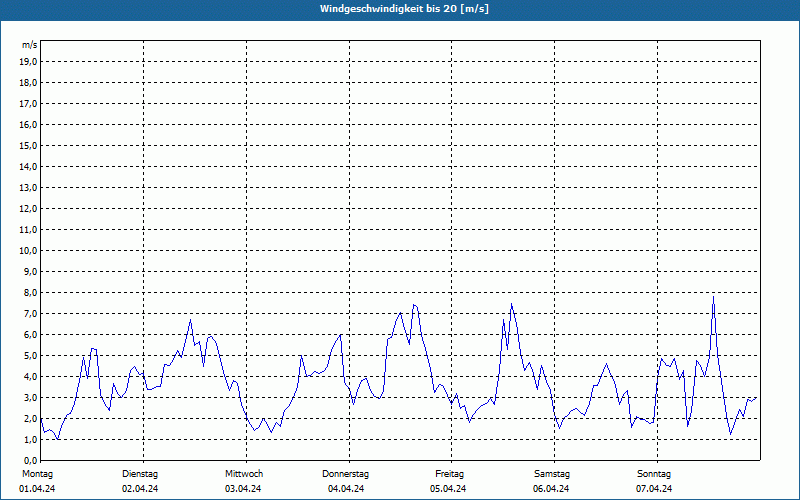Click the 'm/s' axis unit label
800x500 pixels.
click(30, 45)
